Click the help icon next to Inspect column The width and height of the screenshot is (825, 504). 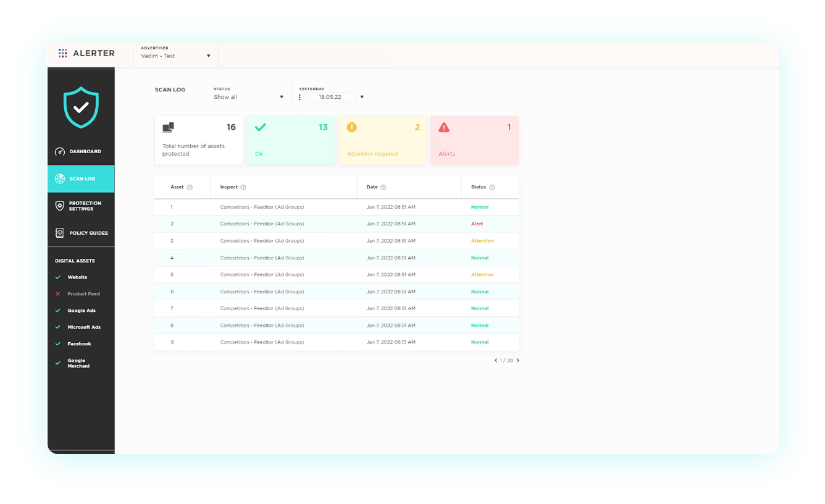tap(243, 187)
